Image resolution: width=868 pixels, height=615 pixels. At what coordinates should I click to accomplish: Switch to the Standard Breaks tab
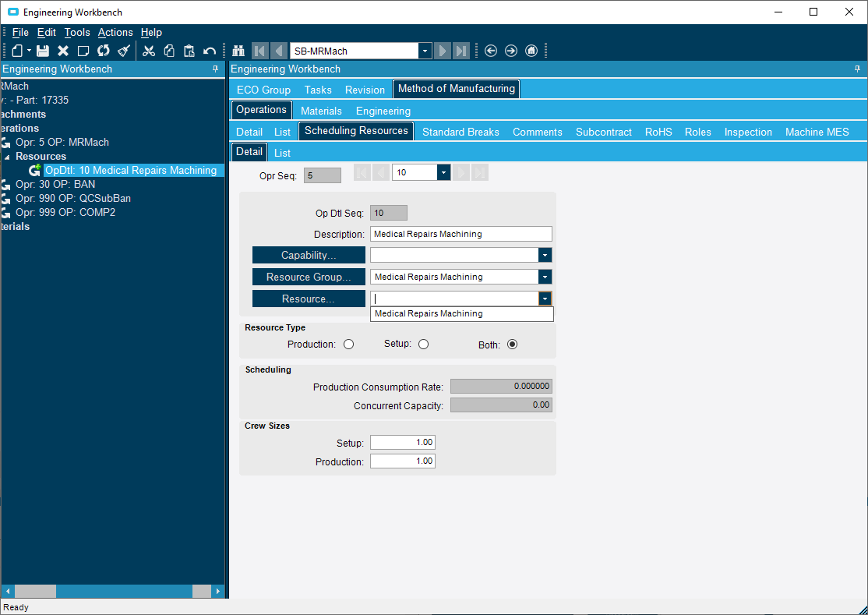[x=460, y=132]
